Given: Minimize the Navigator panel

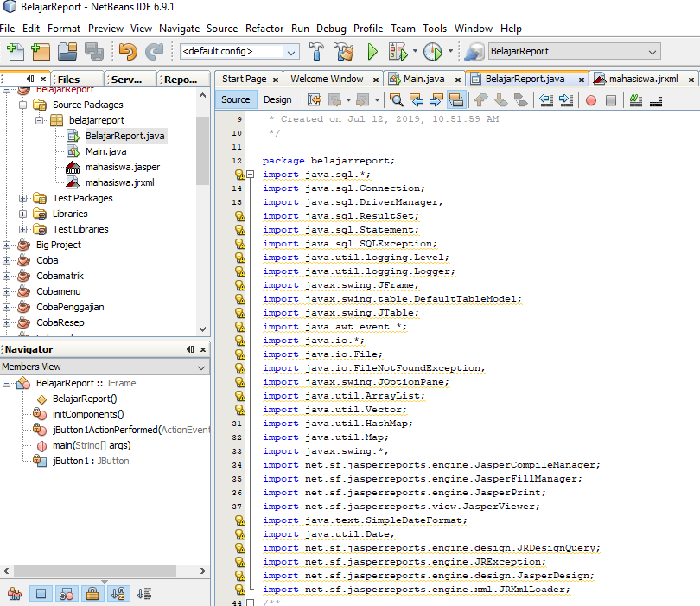Looking at the screenshot, I should tap(190, 349).
